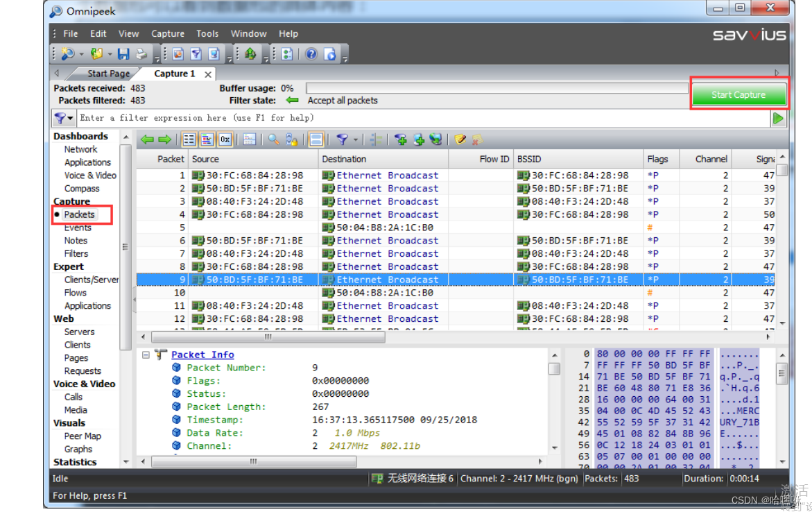The width and height of the screenshot is (812, 512).
Task: Click the Buffer usage progress bar
Action: (497, 88)
